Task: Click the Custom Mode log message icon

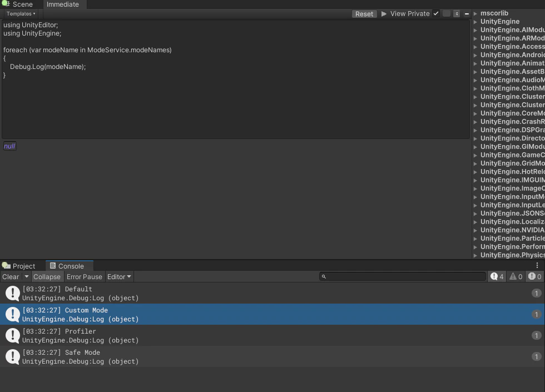Action: pos(12,315)
